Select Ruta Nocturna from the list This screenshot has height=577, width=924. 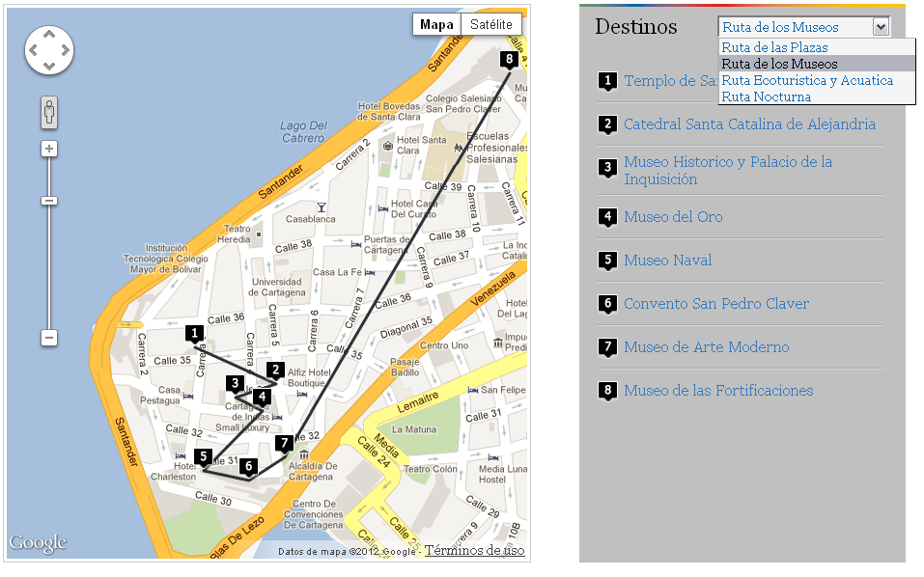click(767, 96)
